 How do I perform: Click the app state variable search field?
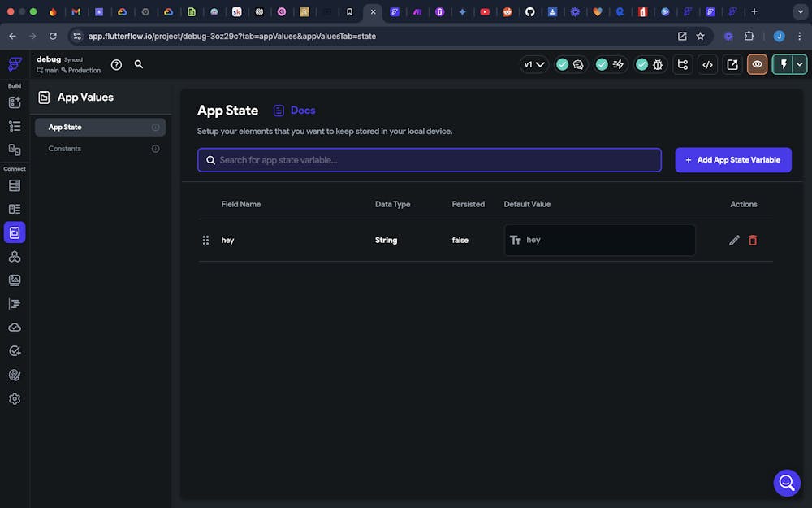430,160
